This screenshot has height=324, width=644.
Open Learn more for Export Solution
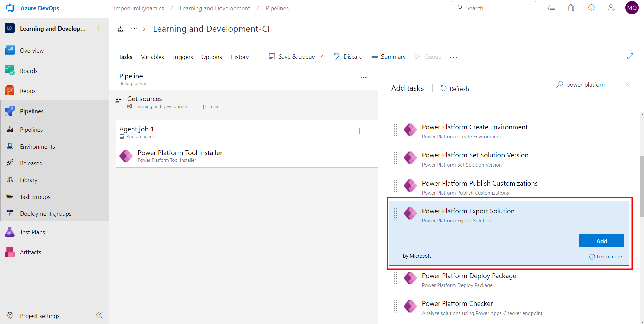tap(609, 256)
